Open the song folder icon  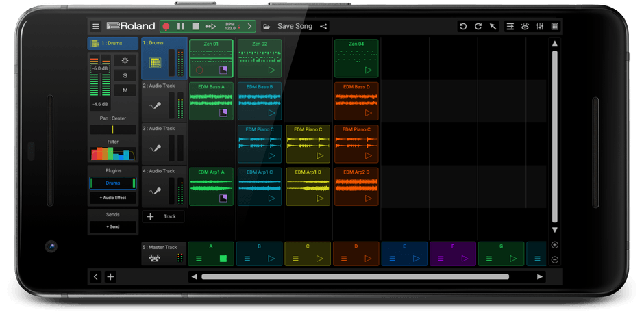pyautogui.click(x=266, y=27)
